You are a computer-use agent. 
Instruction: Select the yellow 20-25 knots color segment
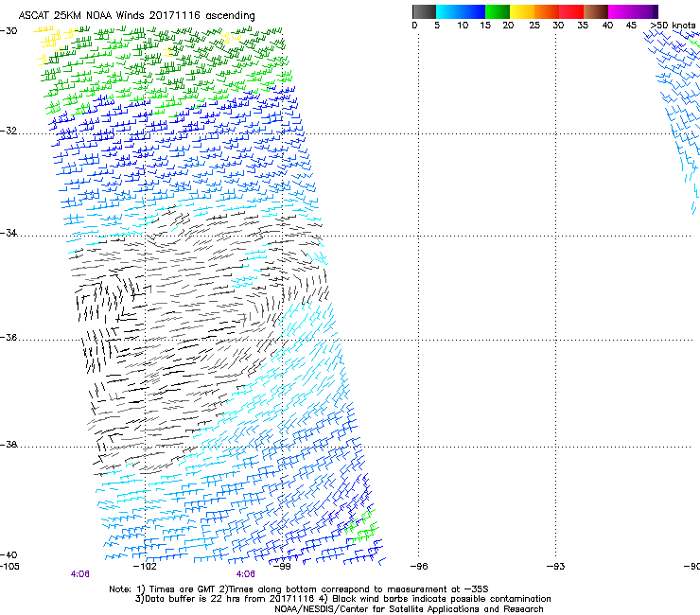522,11
